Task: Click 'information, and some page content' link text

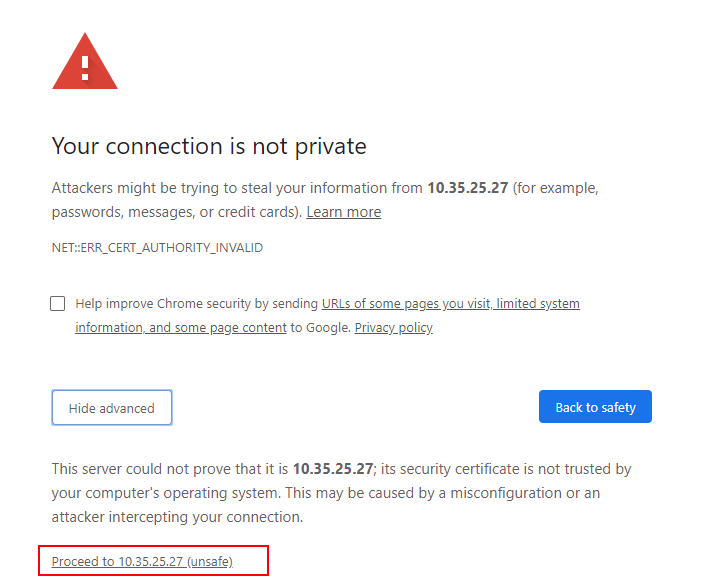Action: coord(181,328)
